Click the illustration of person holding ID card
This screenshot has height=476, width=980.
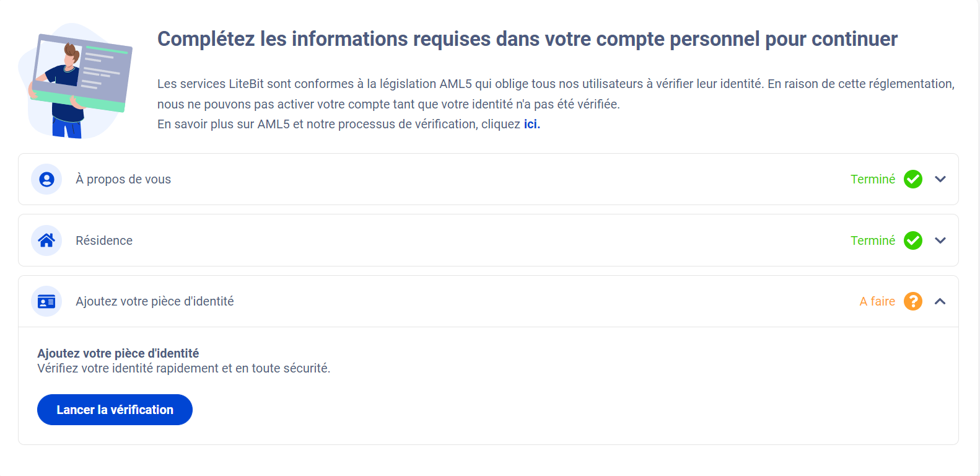[x=76, y=81]
